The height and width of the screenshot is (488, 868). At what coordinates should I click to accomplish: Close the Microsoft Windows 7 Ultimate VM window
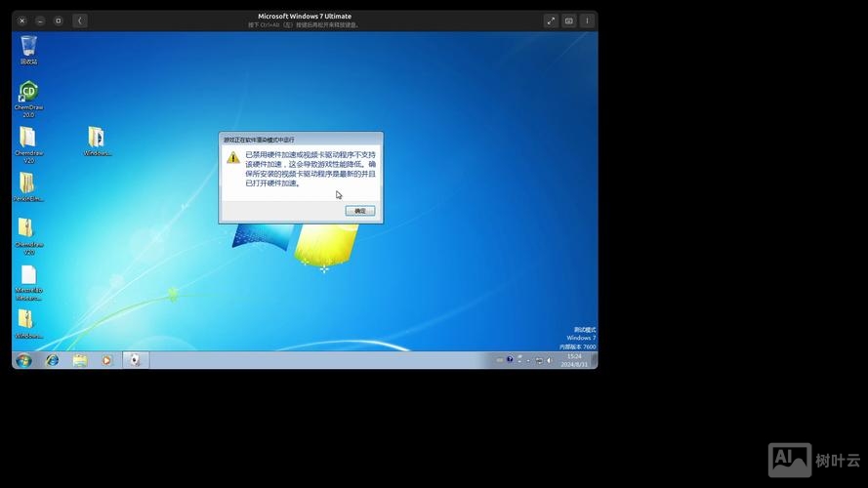22,21
